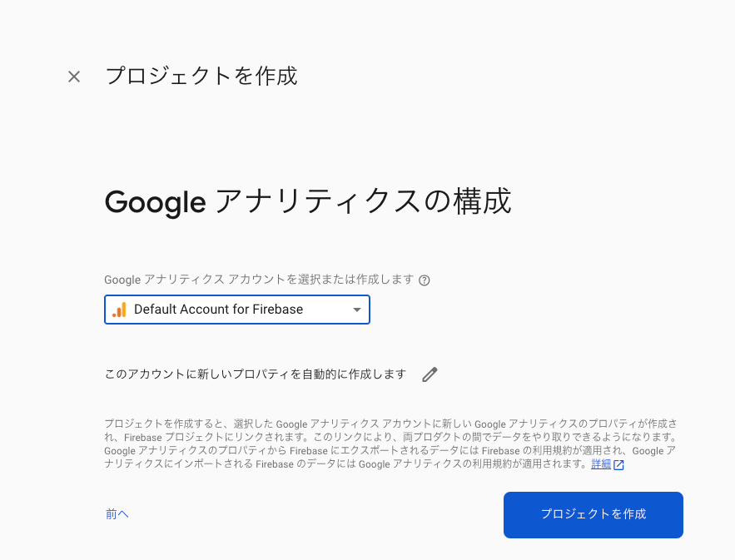Click the external link icon beside 詳細
The width and height of the screenshot is (735, 560).
[618, 465]
